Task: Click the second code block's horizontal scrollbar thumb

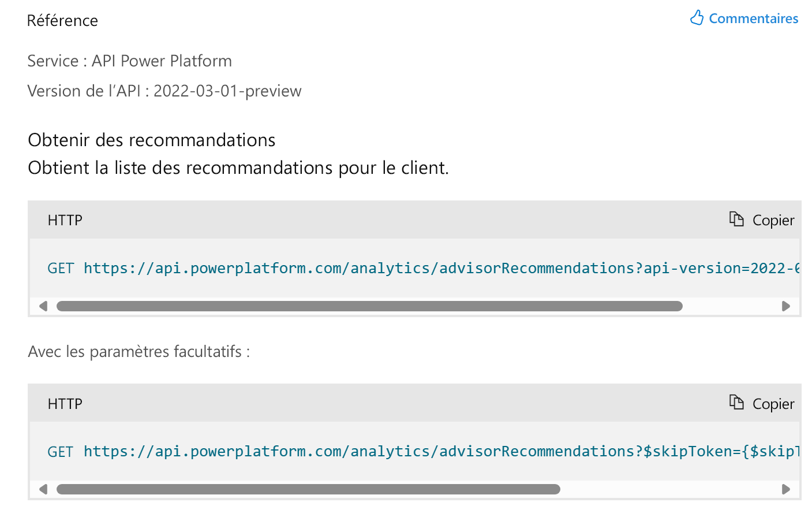Action: 308,489
